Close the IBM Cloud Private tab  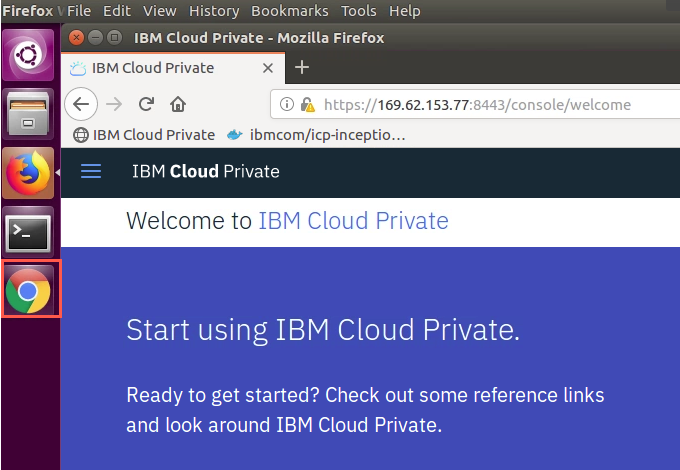point(268,68)
